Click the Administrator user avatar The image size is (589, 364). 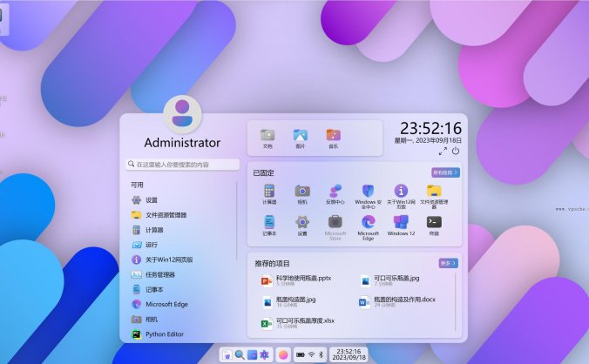(x=183, y=114)
